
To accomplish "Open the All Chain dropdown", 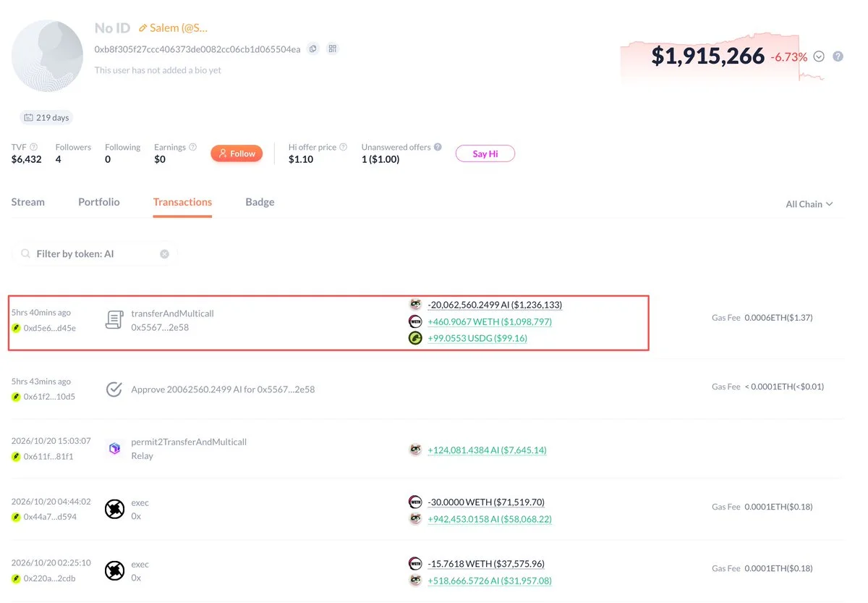I will (809, 204).
